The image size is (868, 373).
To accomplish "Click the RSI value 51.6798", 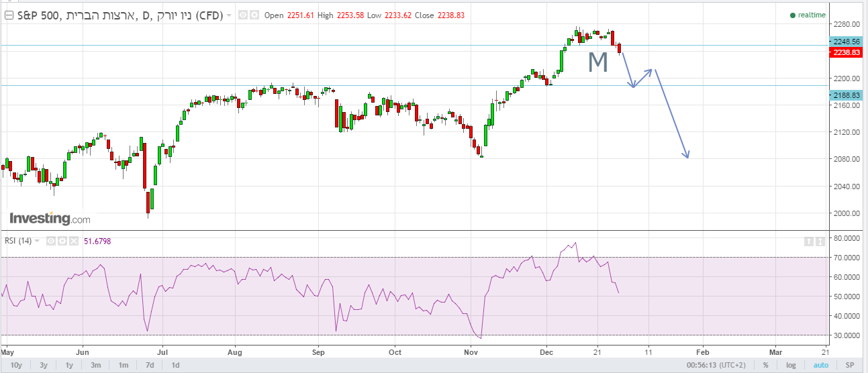I will tap(97, 241).
